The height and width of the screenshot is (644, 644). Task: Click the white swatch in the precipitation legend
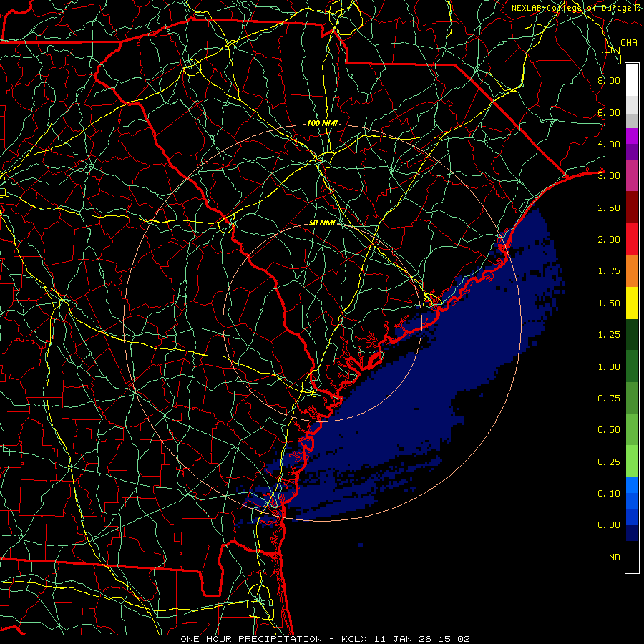(x=632, y=79)
